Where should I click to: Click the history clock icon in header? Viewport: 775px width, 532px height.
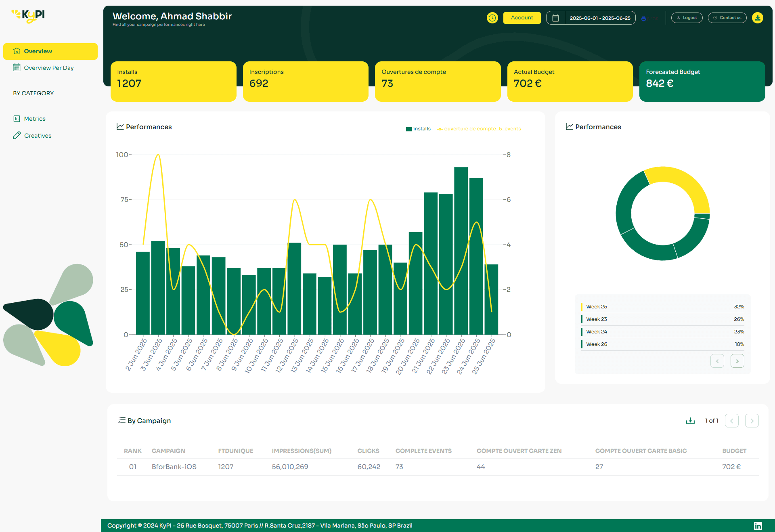click(492, 18)
